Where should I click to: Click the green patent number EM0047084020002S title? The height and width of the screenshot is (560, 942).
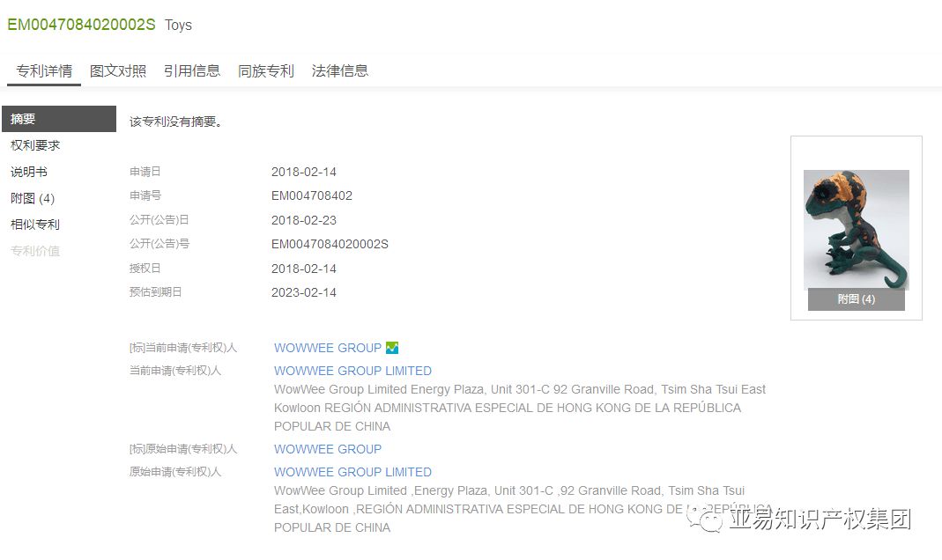(81, 25)
